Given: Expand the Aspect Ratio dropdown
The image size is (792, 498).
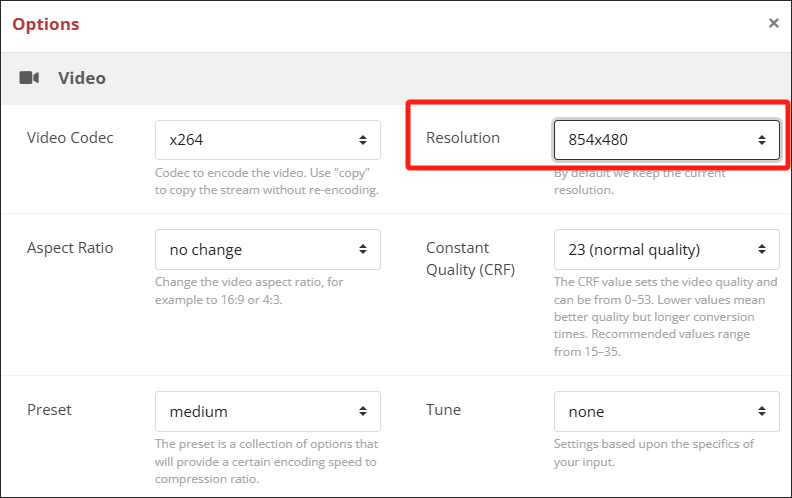Looking at the screenshot, I should point(268,249).
